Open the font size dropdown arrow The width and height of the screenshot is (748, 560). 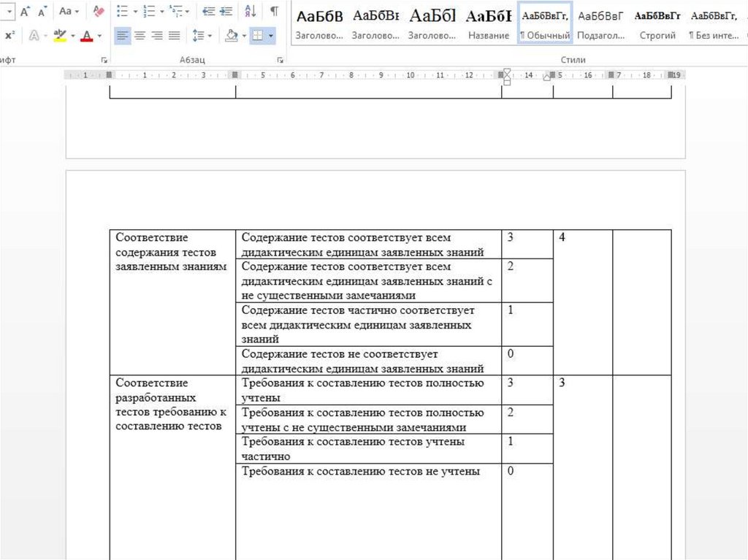pyautogui.click(x=9, y=12)
